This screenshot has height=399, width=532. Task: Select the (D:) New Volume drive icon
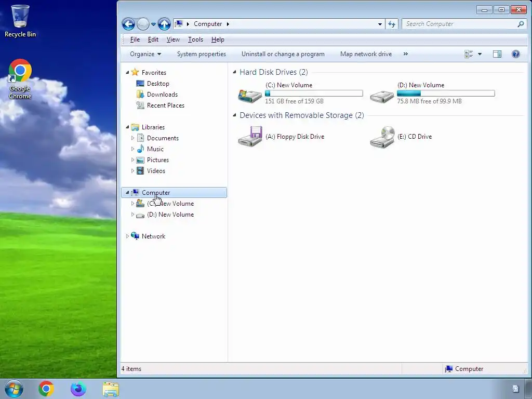tap(382, 96)
